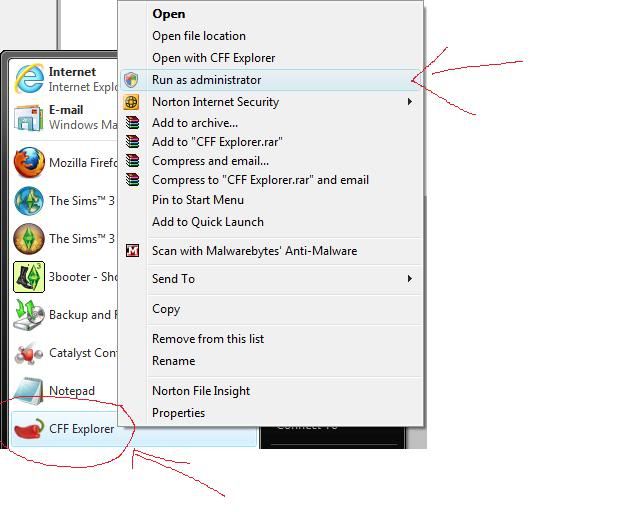
Task: Select Open file location
Action: pos(199,36)
